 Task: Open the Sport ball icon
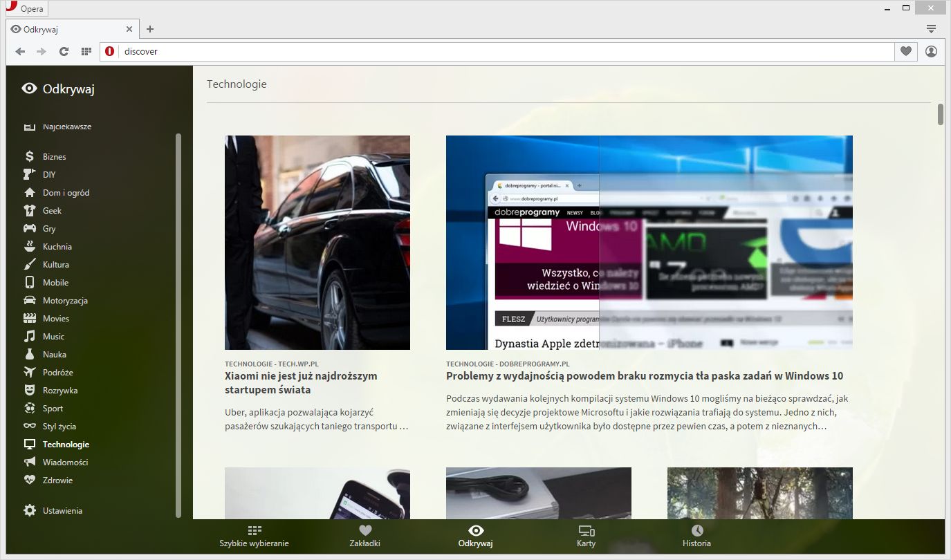[x=29, y=409]
